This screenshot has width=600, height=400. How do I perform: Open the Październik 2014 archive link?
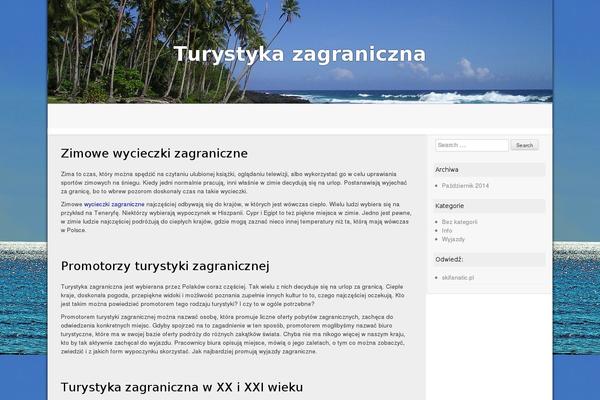(x=465, y=186)
